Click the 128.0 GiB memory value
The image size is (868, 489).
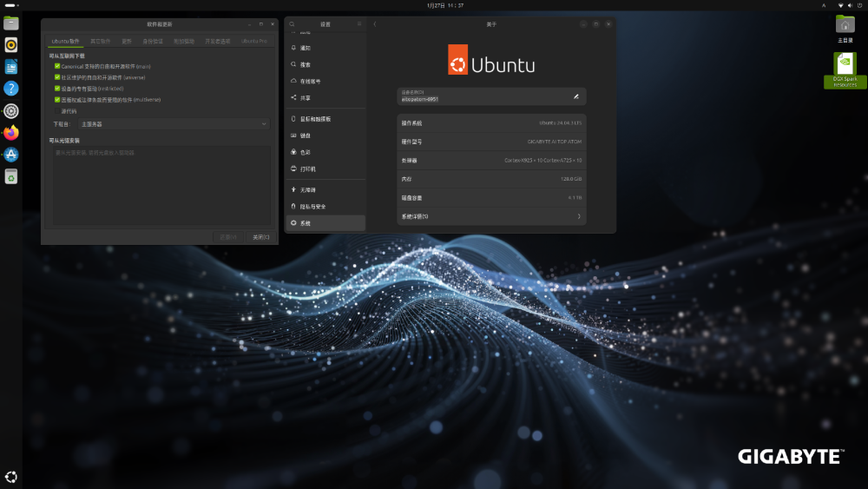571,180
